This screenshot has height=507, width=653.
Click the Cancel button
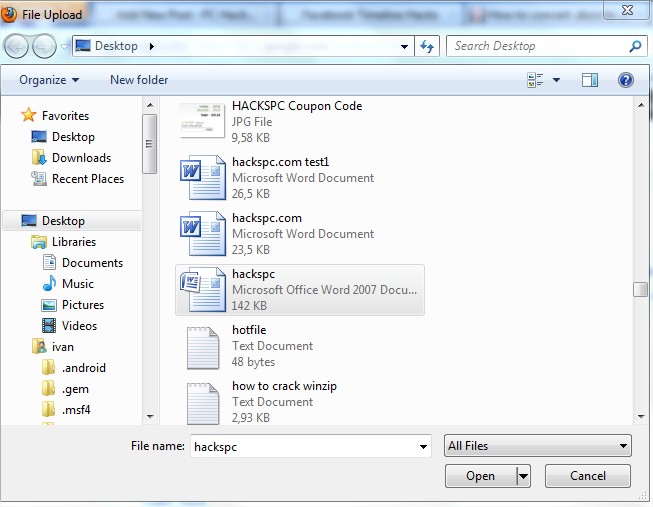pos(588,476)
